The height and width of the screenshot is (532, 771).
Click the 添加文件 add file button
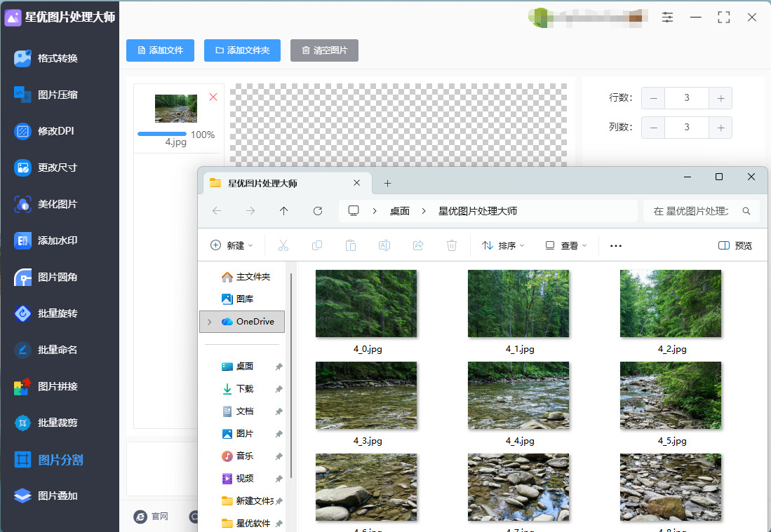tap(160, 50)
